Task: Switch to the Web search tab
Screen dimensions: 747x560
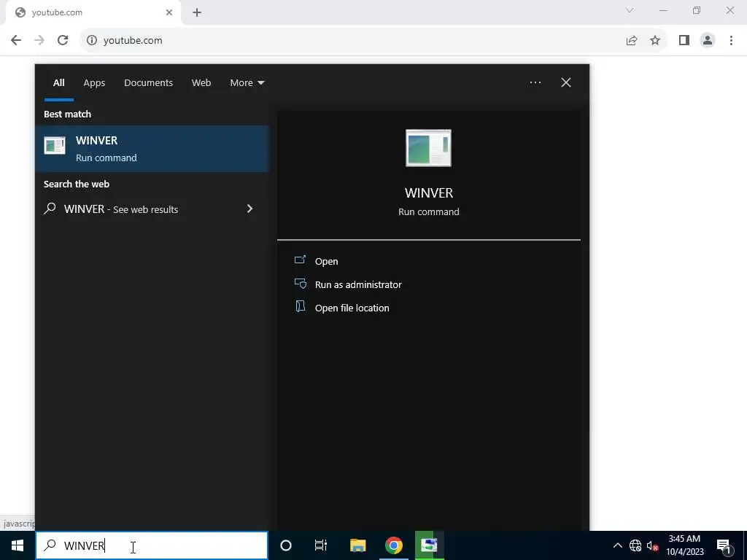Action: coord(201,83)
